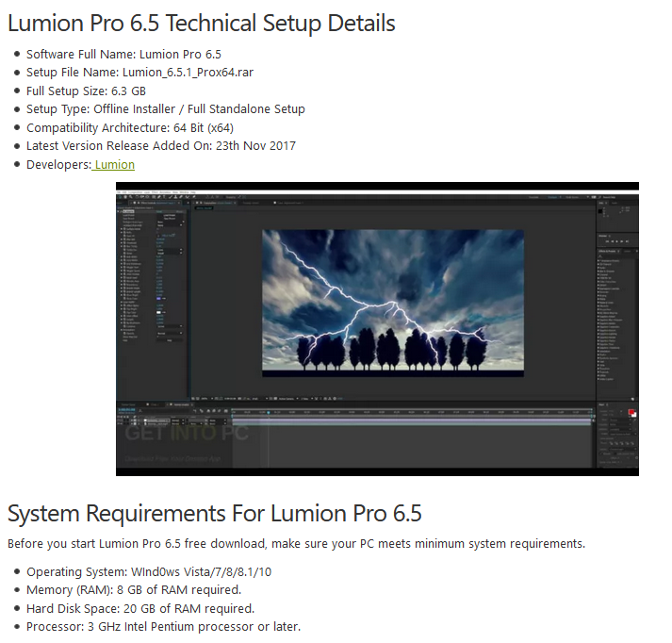
Task: Click "Compatibility Architecture: 64 Bit (x64)" line
Action: point(130,127)
